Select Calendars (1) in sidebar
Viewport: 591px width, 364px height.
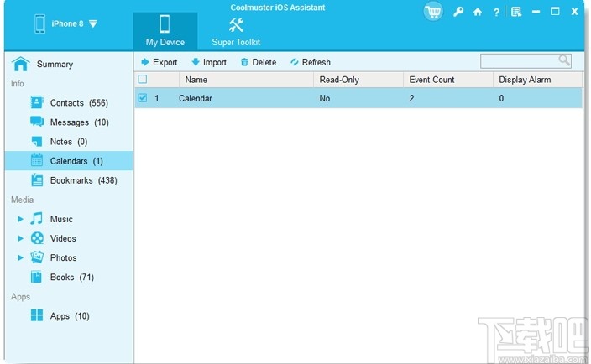click(x=76, y=161)
